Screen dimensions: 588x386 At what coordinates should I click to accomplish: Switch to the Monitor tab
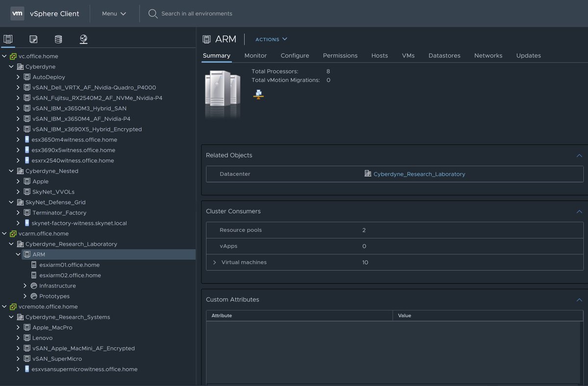click(255, 55)
